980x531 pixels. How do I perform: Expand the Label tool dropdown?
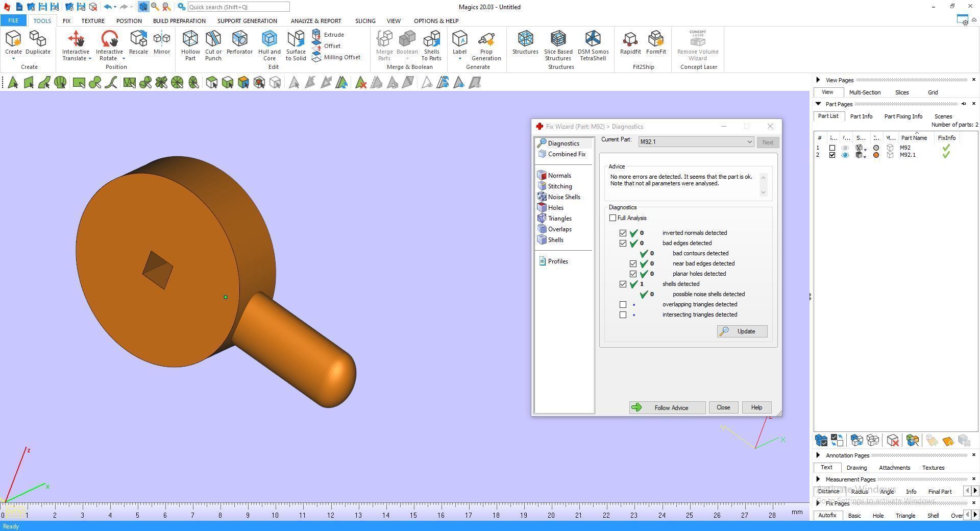point(459,59)
